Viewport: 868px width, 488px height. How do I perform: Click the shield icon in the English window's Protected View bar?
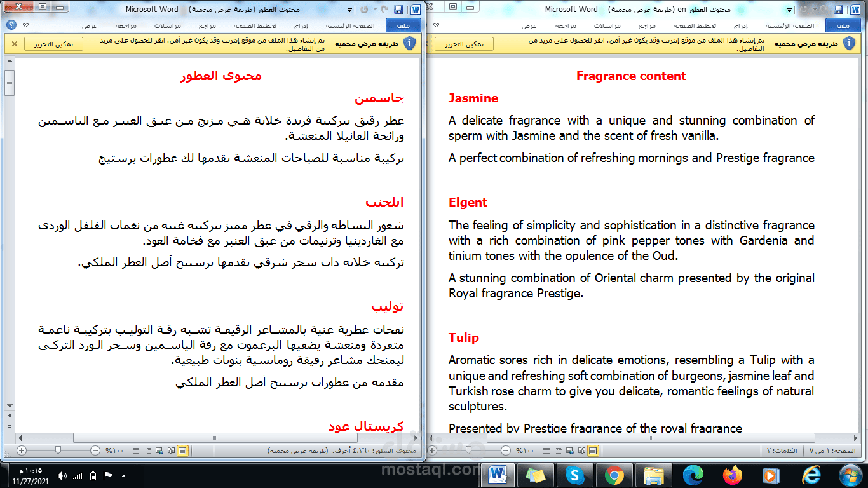tap(850, 43)
